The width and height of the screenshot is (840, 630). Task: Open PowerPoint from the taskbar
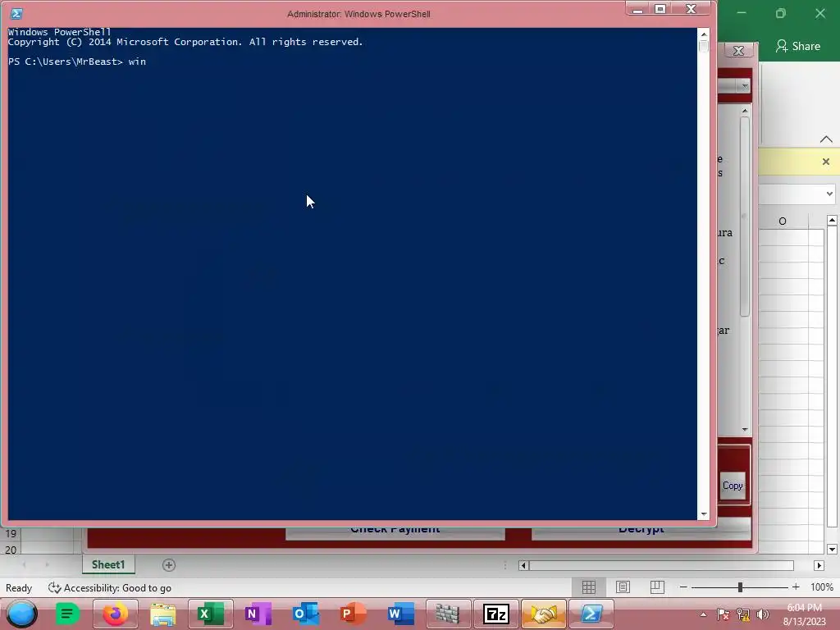353,614
